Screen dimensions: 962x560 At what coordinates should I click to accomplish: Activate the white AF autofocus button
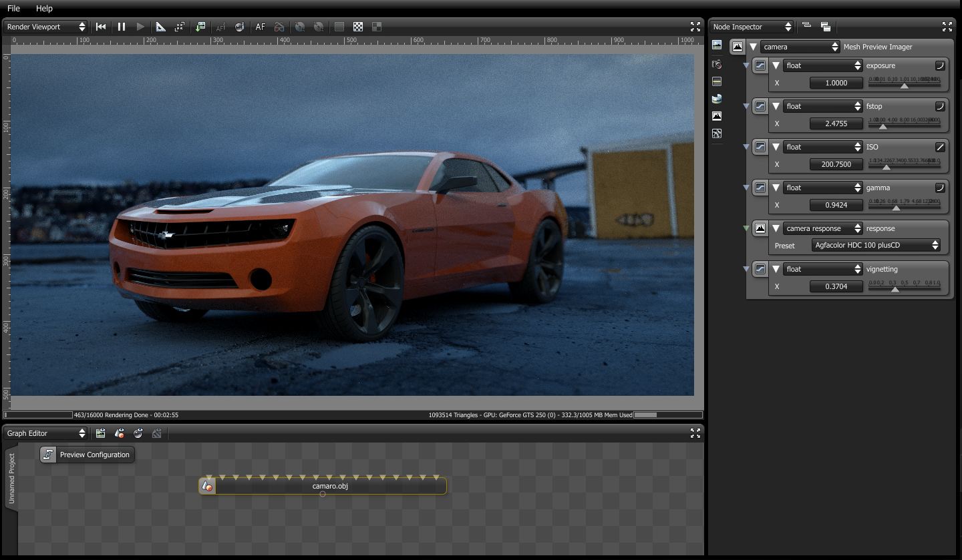coord(261,27)
